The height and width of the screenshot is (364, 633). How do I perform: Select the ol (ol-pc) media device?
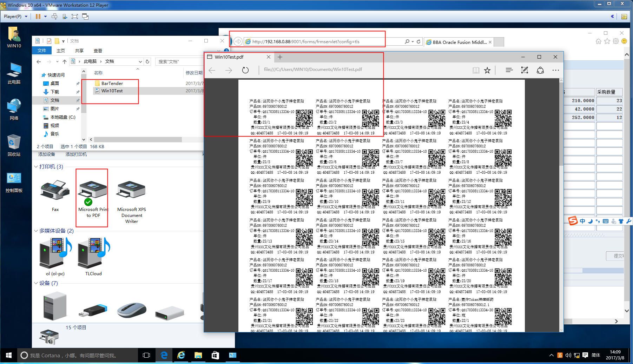55,257
